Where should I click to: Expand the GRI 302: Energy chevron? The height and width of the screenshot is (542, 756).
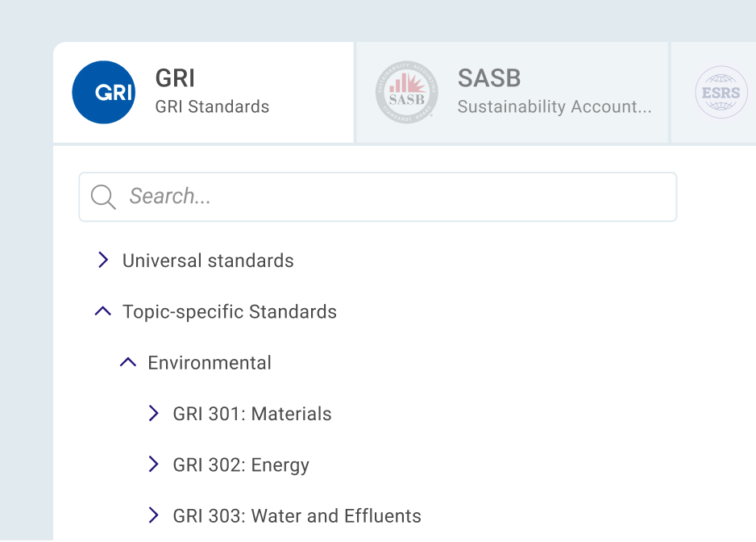pos(153,465)
